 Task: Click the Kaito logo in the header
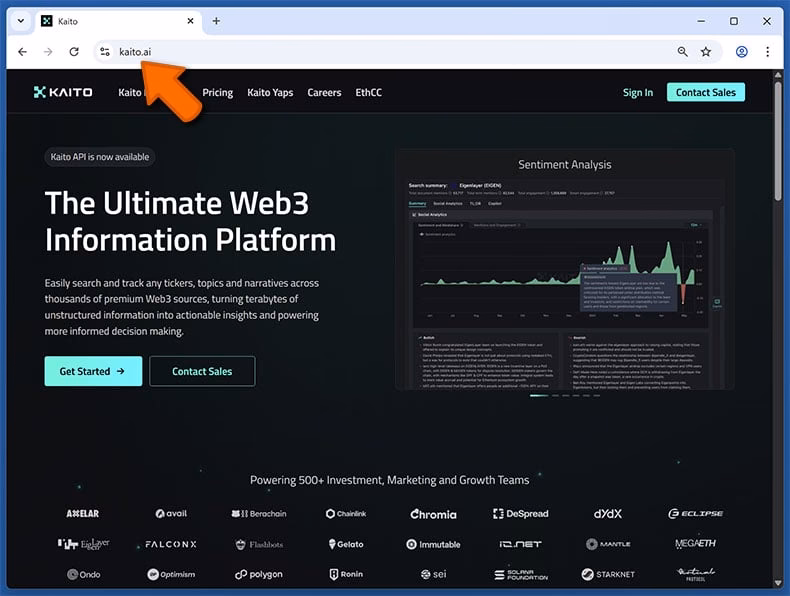tap(63, 92)
